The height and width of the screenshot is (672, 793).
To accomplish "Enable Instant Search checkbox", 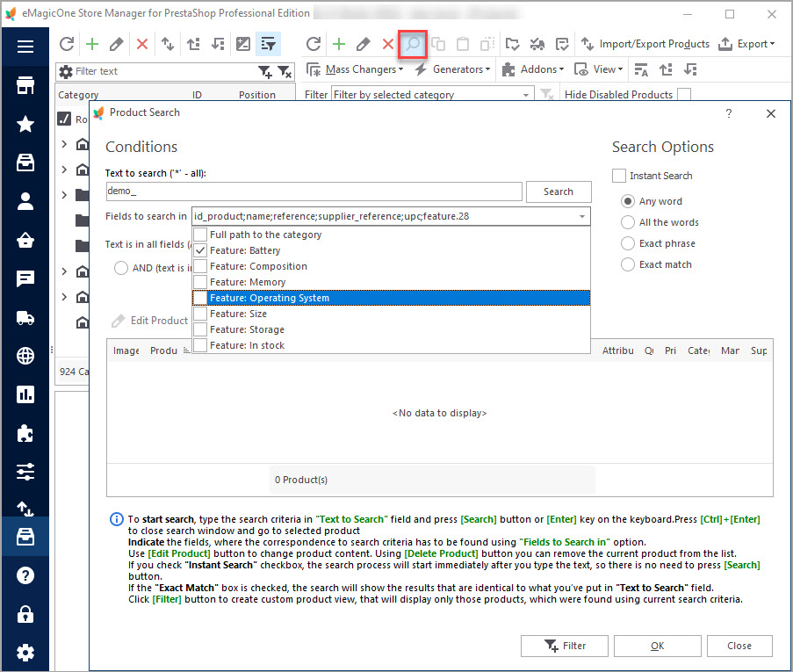I will tap(619, 176).
